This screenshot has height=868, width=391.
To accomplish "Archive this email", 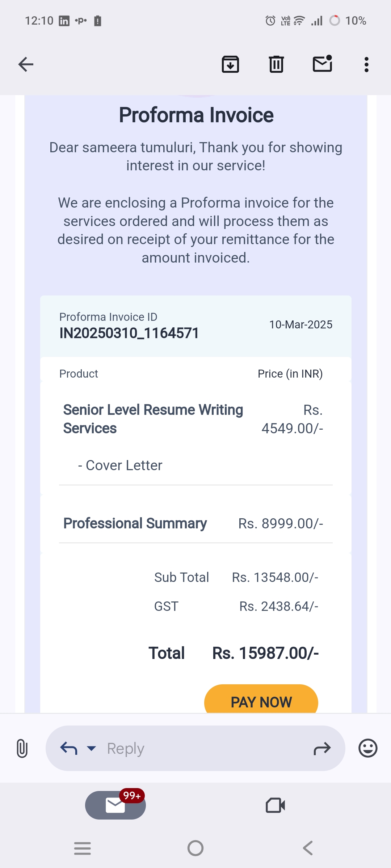I will tap(230, 65).
